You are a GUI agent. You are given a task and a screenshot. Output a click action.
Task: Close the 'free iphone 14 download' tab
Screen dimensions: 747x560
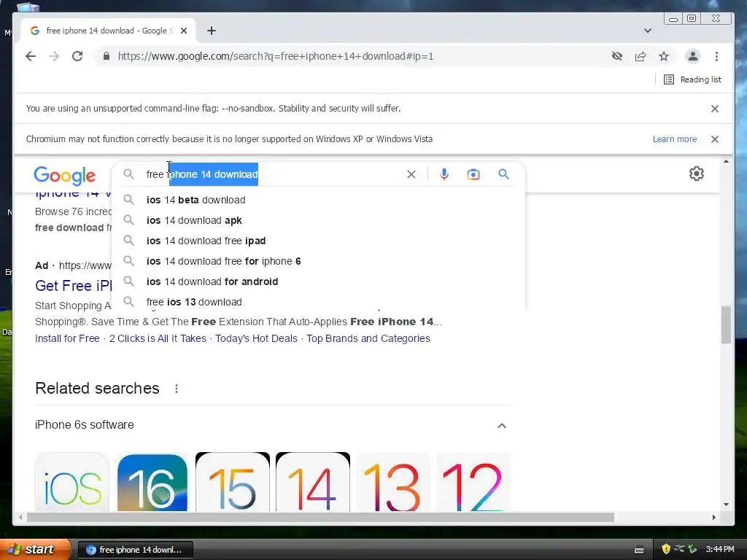tap(184, 31)
